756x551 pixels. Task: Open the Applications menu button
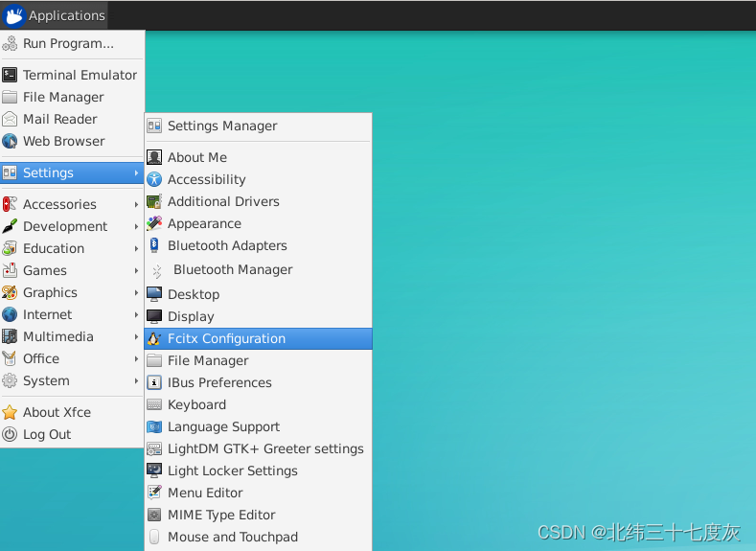[54, 15]
